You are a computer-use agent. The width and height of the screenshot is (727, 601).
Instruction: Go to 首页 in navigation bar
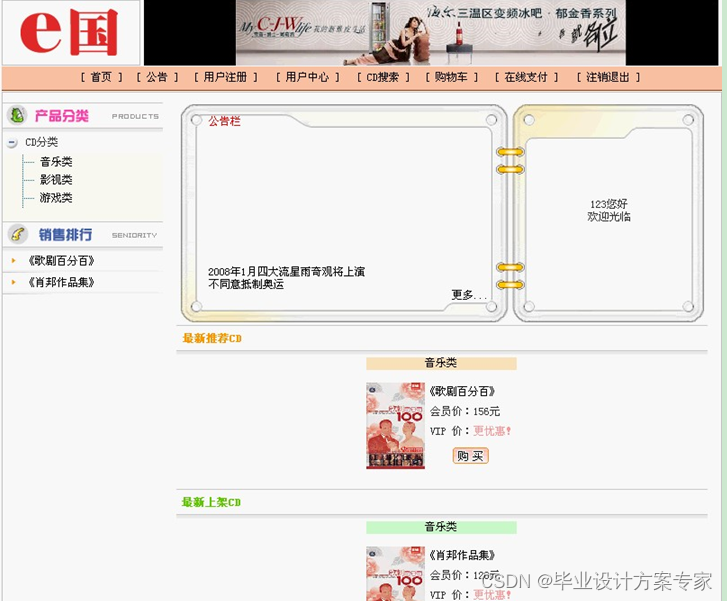coord(101,77)
